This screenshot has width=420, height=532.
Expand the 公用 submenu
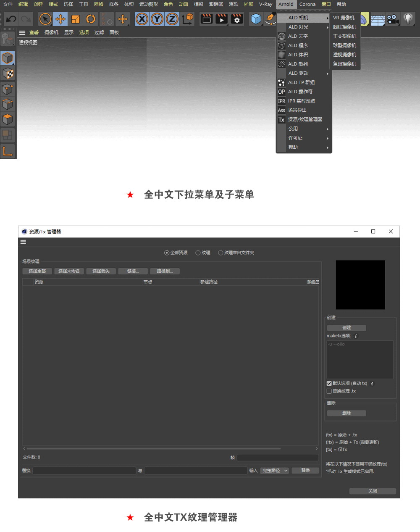[x=304, y=129]
